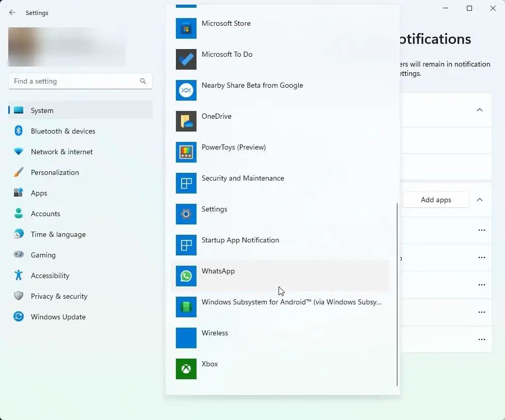
Task: Open first app row's three-dot menu
Action: (x=481, y=230)
